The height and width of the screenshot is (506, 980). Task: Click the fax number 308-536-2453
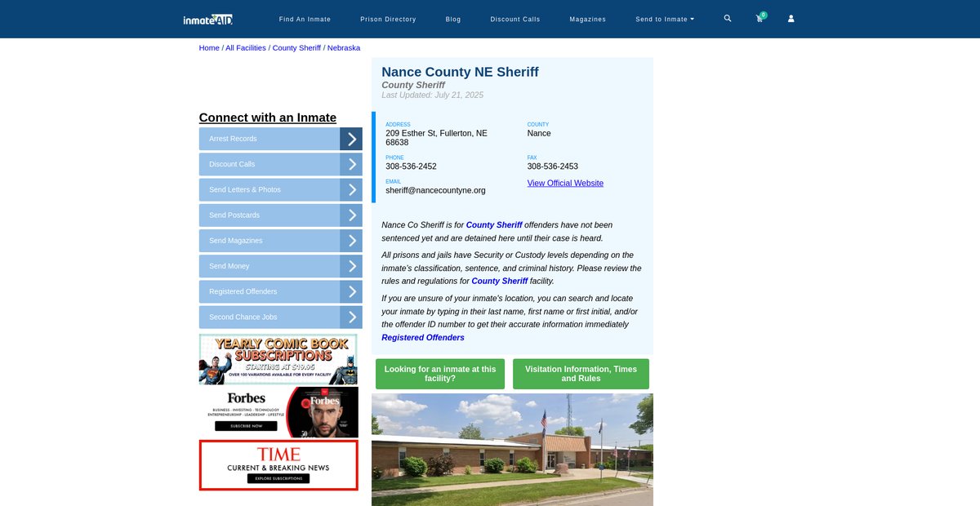[553, 166]
